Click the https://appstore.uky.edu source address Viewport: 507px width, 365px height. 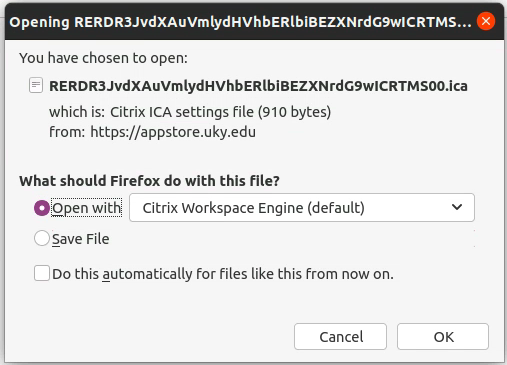pyautogui.click(x=173, y=132)
